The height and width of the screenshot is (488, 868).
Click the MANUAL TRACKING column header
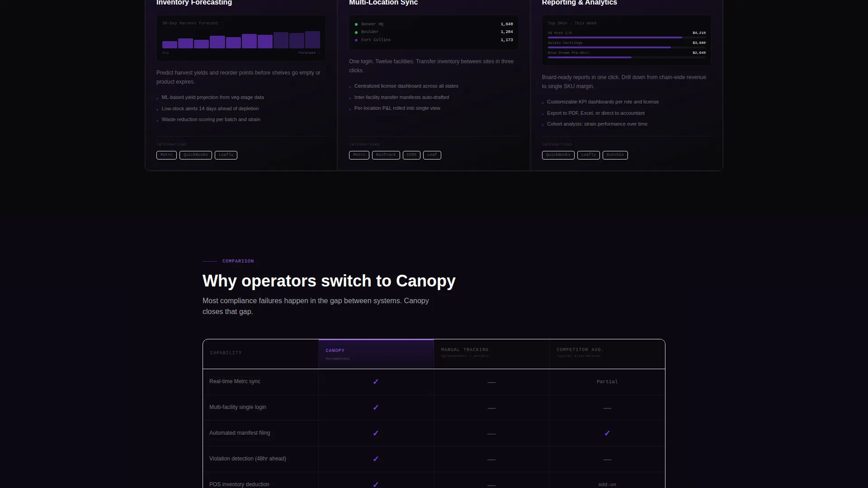pos(491,354)
